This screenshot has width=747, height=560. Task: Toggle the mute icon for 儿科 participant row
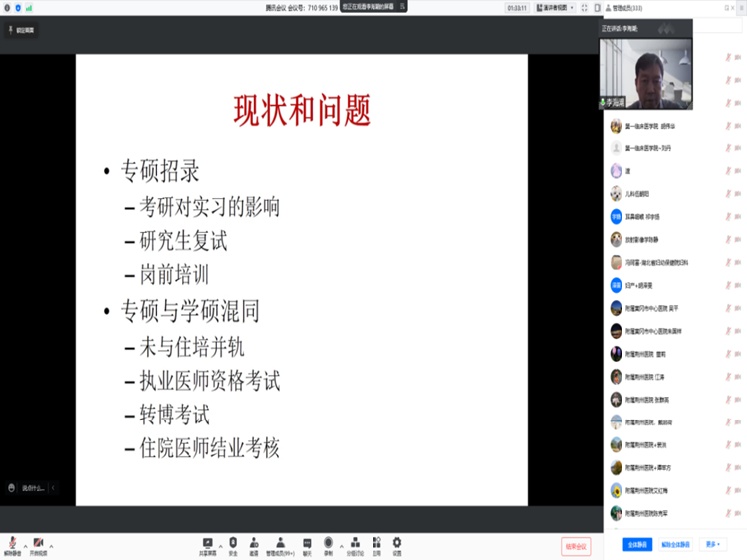tap(727, 193)
